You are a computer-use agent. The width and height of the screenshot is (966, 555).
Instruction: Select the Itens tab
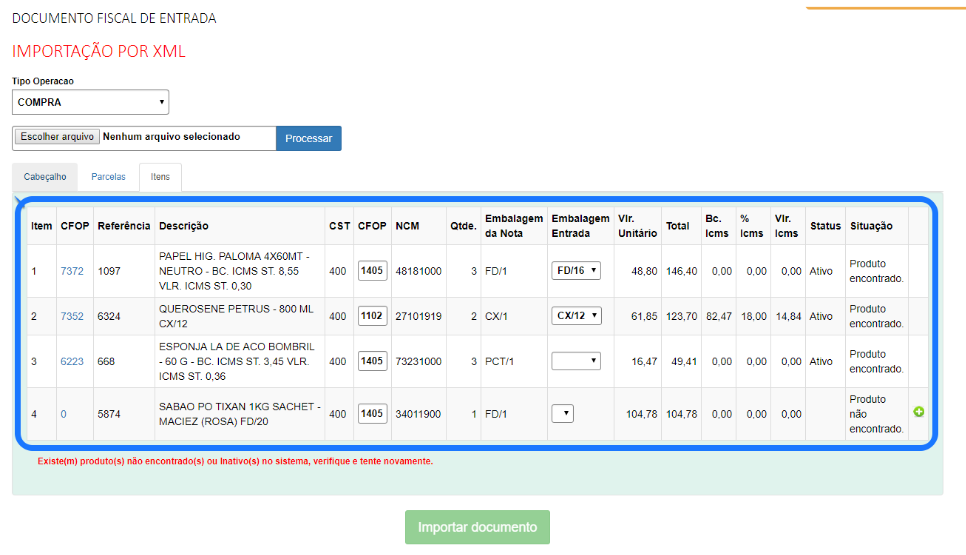[x=160, y=177]
